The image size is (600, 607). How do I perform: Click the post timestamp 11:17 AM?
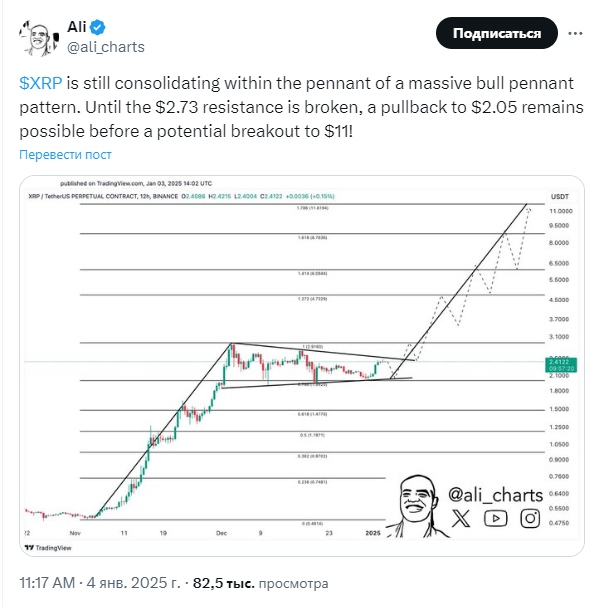[x=47, y=583]
